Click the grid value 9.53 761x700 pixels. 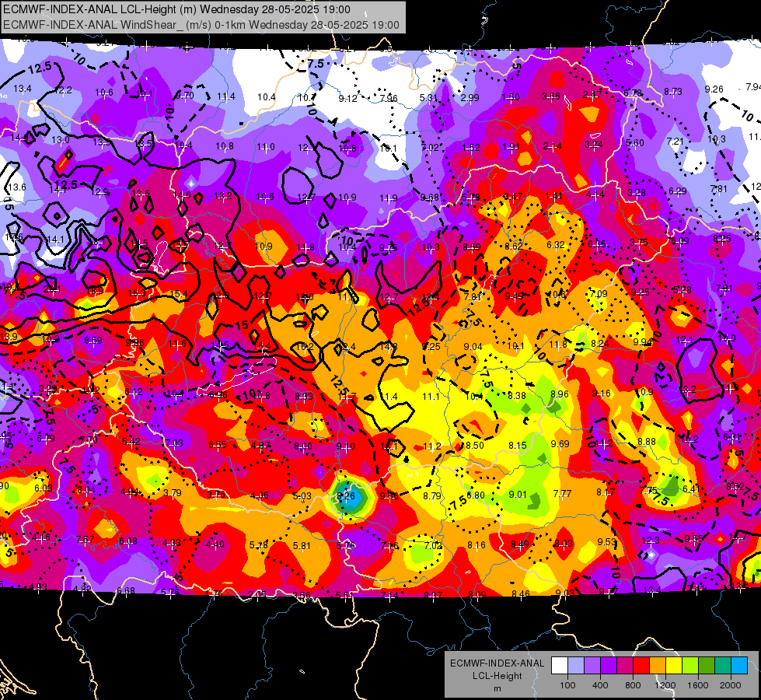pyautogui.click(x=606, y=541)
